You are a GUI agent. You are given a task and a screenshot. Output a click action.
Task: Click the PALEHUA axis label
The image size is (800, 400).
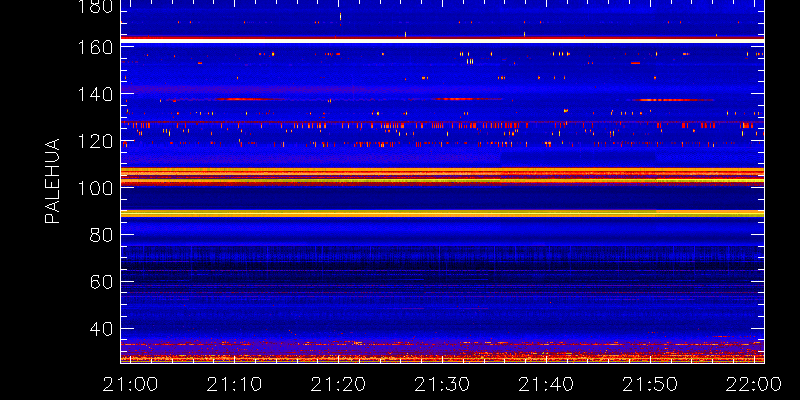[x=53, y=181]
